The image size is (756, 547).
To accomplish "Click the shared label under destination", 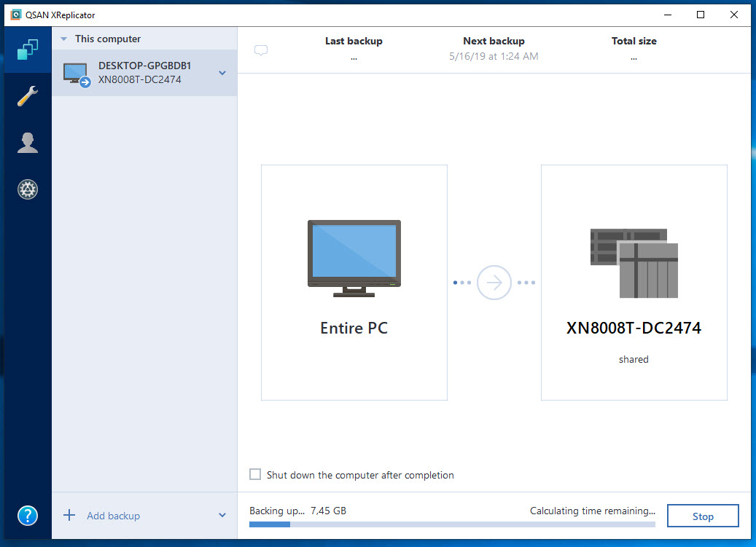I will pyautogui.click(x=634, y=359).
